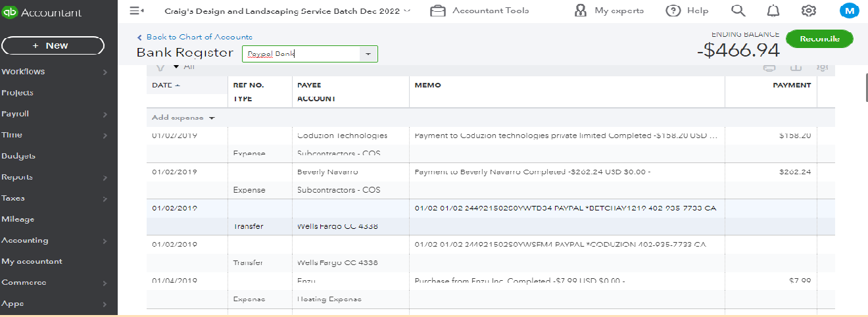This screenshot has height=317, width=868.
Task: Open the user profile avatar M
Action: [x=849, y=11]
